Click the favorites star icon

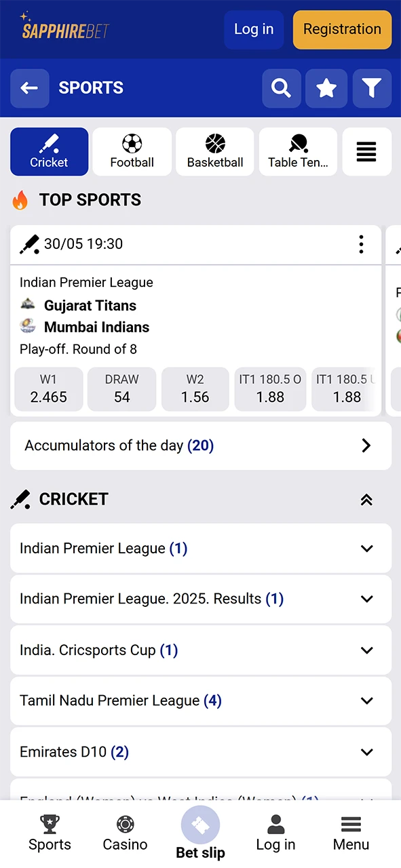326,88
